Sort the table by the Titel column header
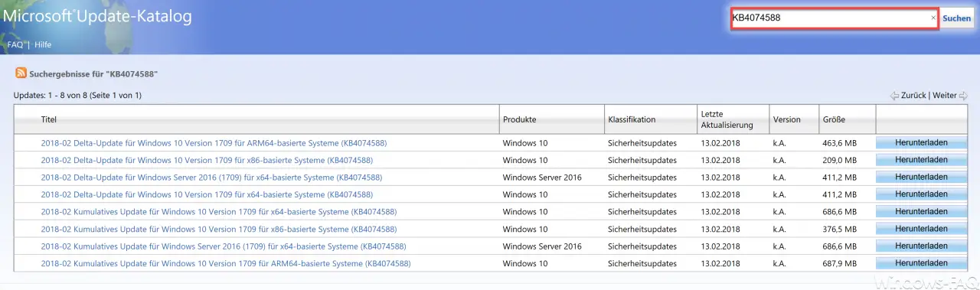This screenshot has height=290, width=980. 49,119
